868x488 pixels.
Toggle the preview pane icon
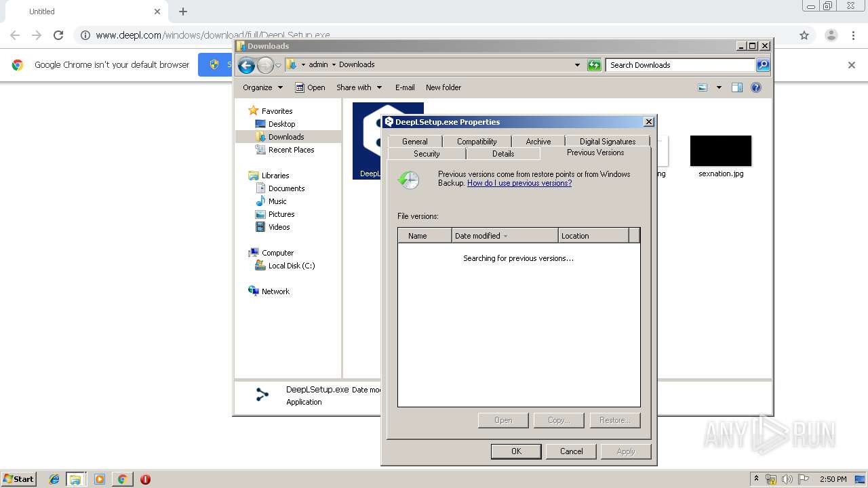[737, 87]
